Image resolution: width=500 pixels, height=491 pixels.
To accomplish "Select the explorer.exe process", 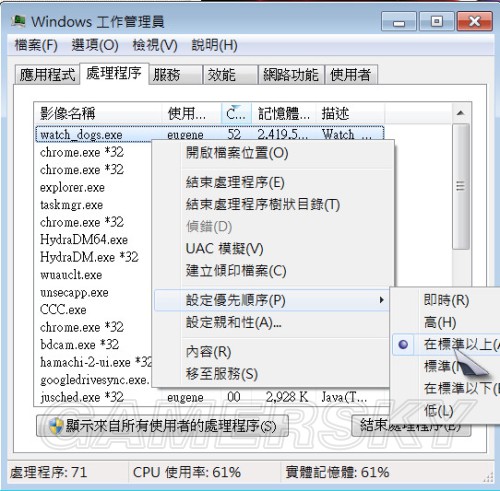I will coord(72,187).
